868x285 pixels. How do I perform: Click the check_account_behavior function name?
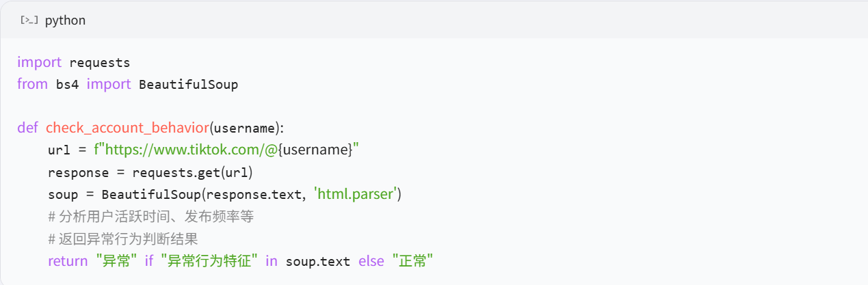[x=127, y=128]
